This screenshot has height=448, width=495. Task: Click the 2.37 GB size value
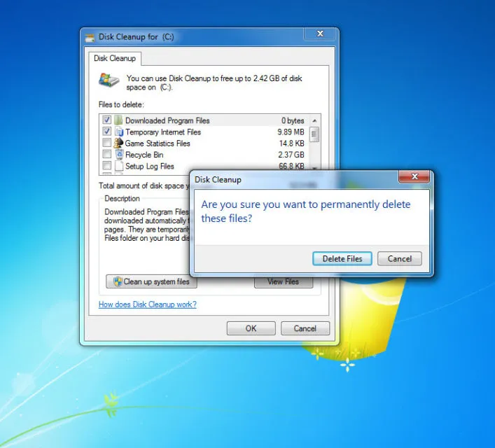[291, 155]
